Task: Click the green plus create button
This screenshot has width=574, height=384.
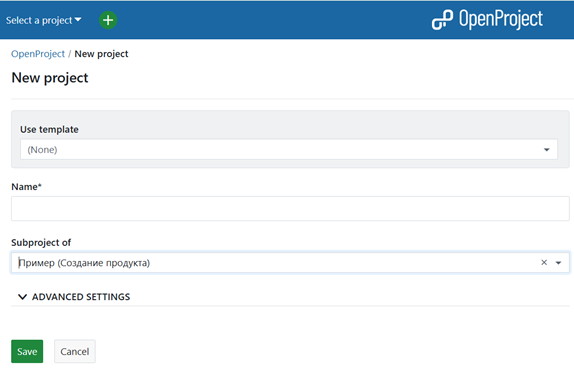Action: point(108,20)
